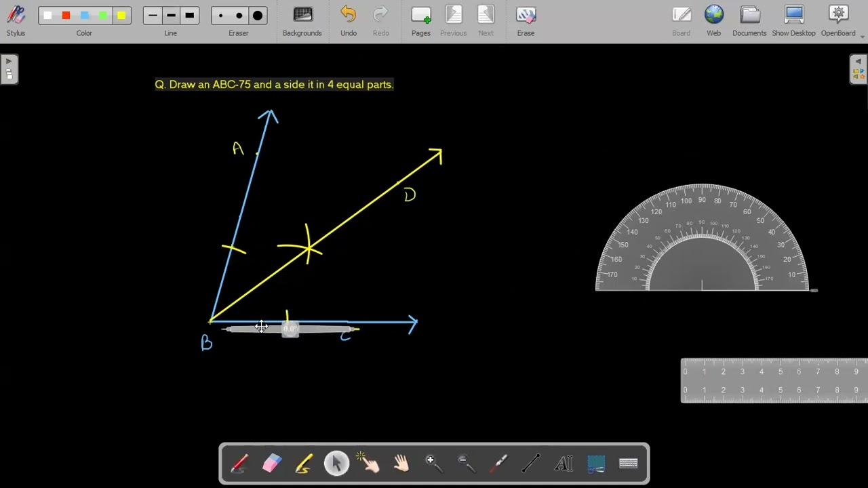Select the Zoom in tool
Viewport: 868px width, 488px height.
pyautogui.click(x=434, y=464)
